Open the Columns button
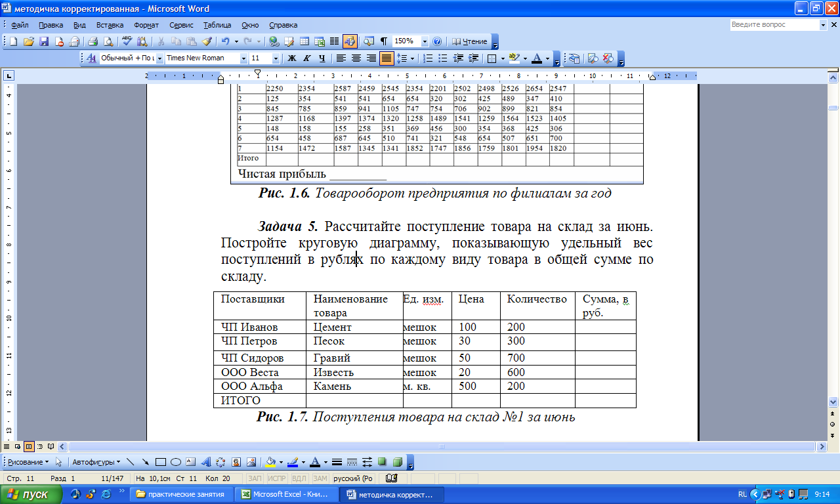 334,41
